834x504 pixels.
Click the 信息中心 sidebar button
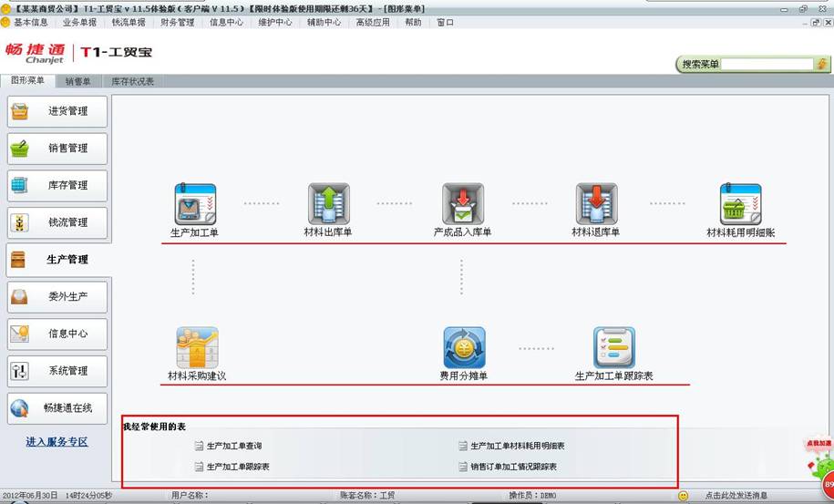tap(57, 334)
